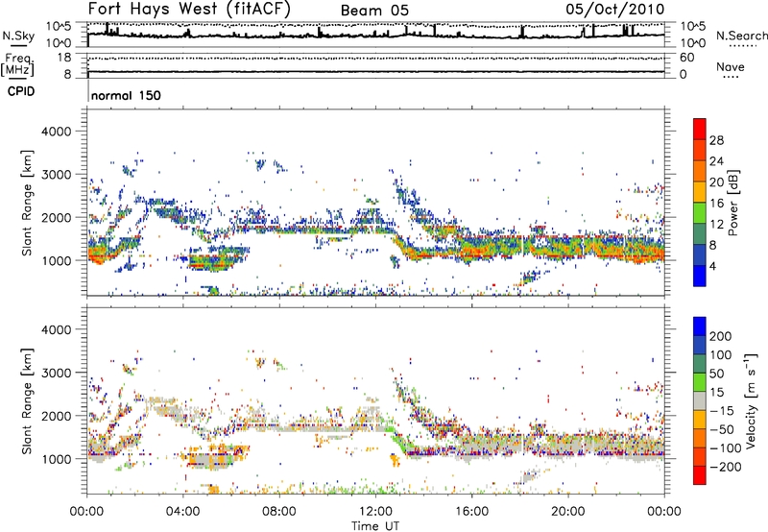Image resolution: width=768 pixels, height=532 pixels.
Task: Click the '28' value on Power scale
Action: tap(716, 140)
